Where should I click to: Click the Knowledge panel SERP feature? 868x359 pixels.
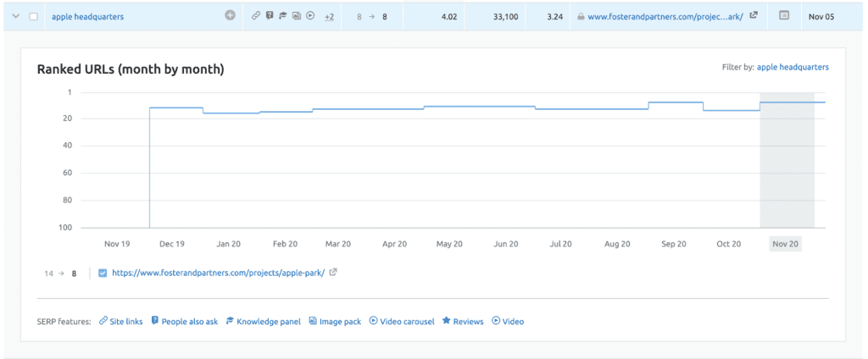[x=264, y=322]
